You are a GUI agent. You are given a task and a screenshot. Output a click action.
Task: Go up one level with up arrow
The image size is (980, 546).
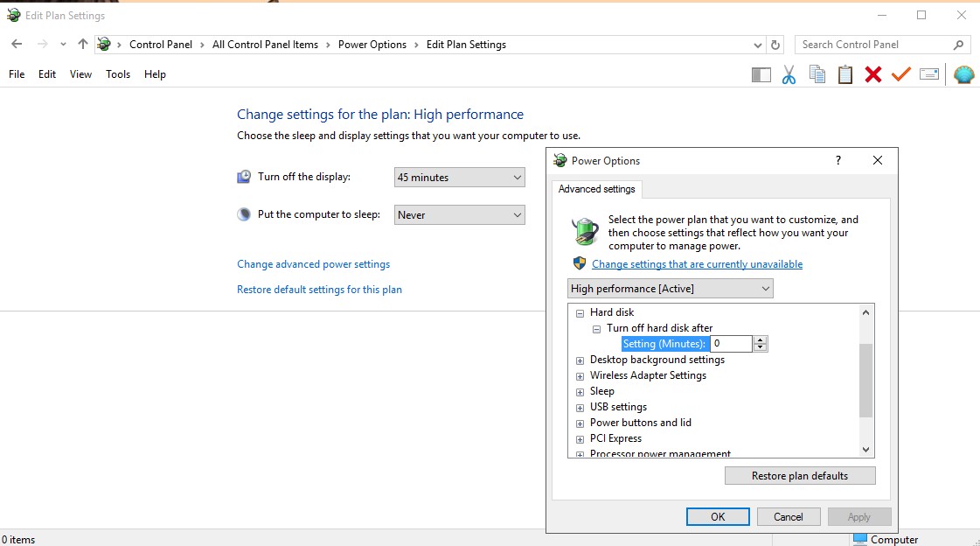pyautogui.click(x=82, y=44)
